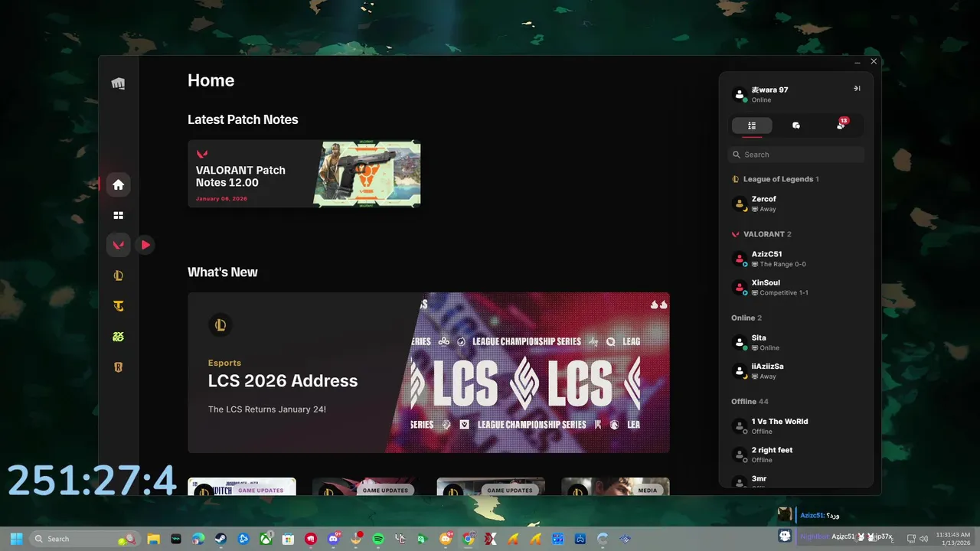This screenshot has width=980, height=551.
Task: Open File Explorer from the taskbar
Action: (x=153, y=539)
